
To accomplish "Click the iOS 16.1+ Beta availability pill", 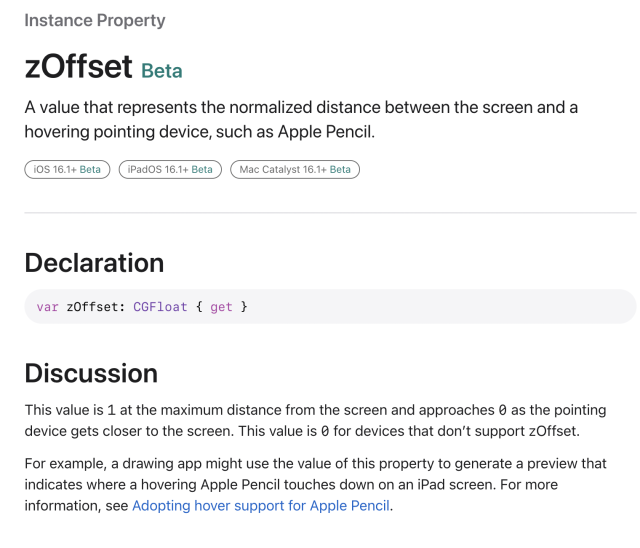I will (67, 169).
